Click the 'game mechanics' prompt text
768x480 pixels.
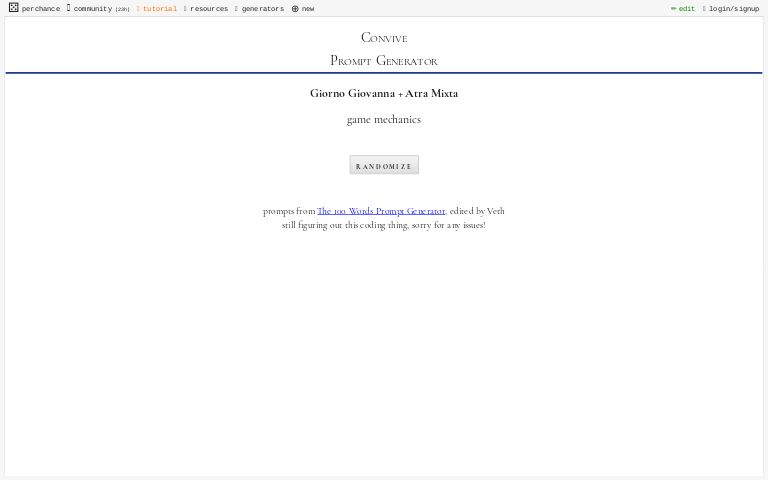pos(384,119)
